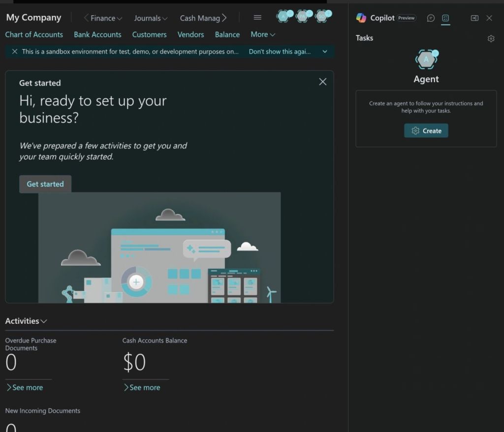Viewport: 504px width, 432px height.
Task: Go to Chart of Accounts
Action: click(x=34, y=34)
